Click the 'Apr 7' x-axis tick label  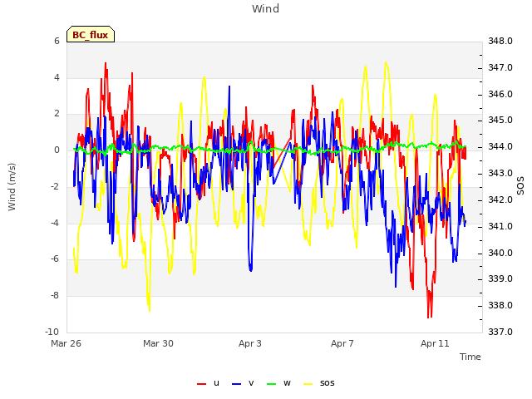pos(342,343)
